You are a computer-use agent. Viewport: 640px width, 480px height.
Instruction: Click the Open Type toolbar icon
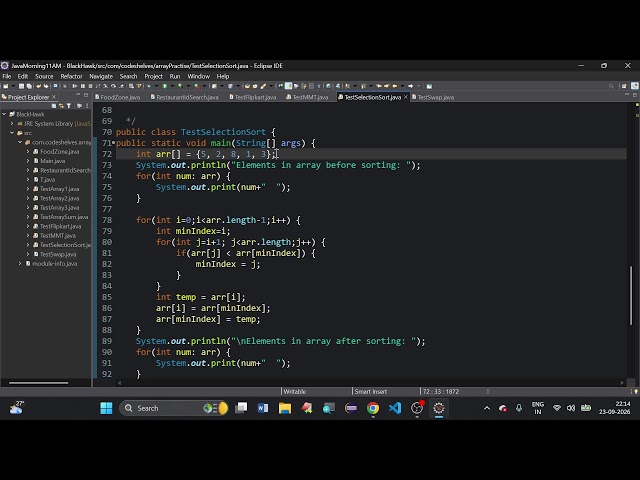tap(247, 86)
